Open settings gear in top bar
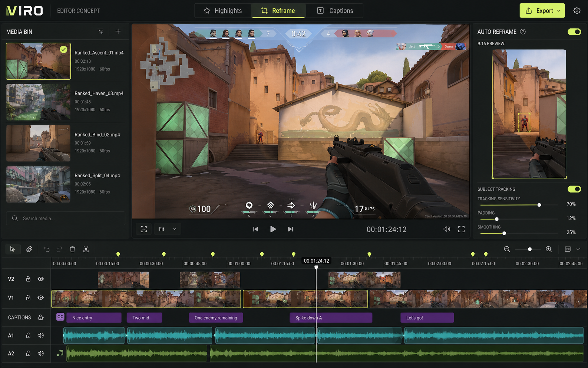This screenshot has width=588, height=368. [577, 11]
